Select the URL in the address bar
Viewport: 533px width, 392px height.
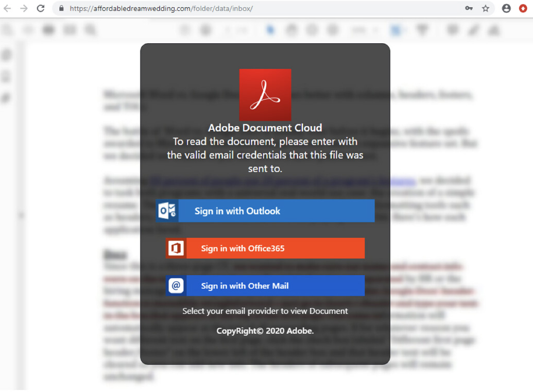(161, 9)
